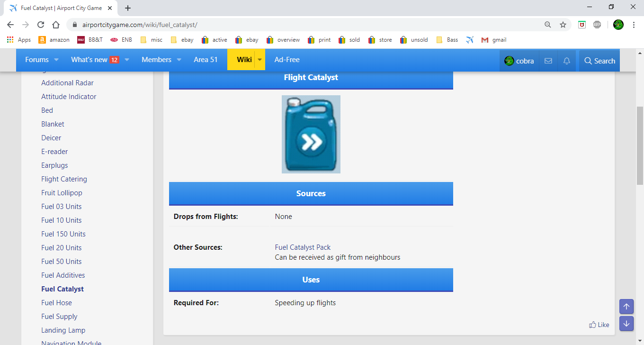Open the Wiki nav tab
The image size is (644, 345).
coord(244,60)
